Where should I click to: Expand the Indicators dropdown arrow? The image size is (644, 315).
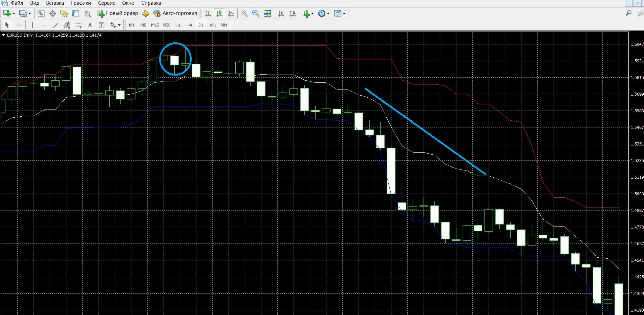pyautogui.click(x=312, y=14)
